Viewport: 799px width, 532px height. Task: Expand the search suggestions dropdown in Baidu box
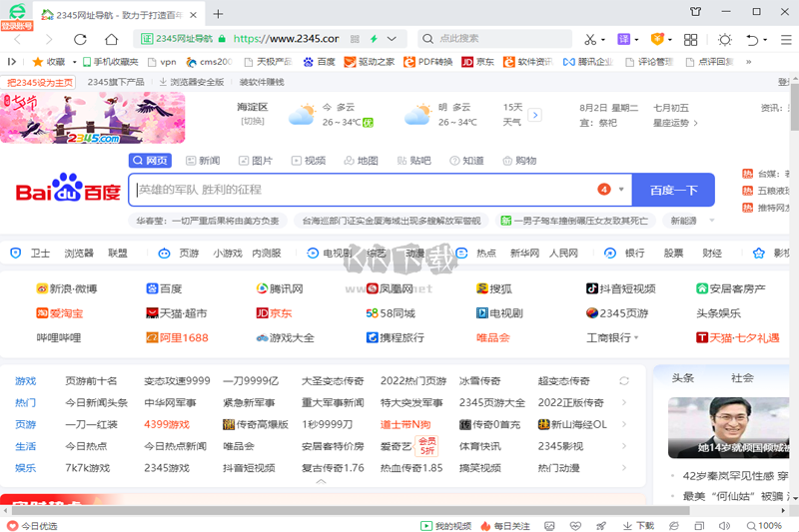point(621,190)
